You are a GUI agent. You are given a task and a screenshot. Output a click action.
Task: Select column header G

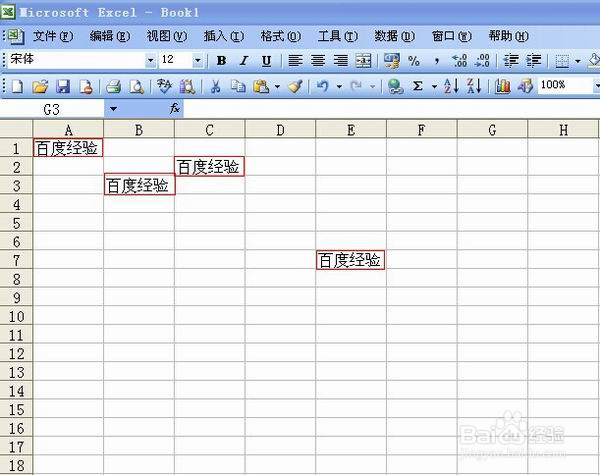tap(492, 130)
